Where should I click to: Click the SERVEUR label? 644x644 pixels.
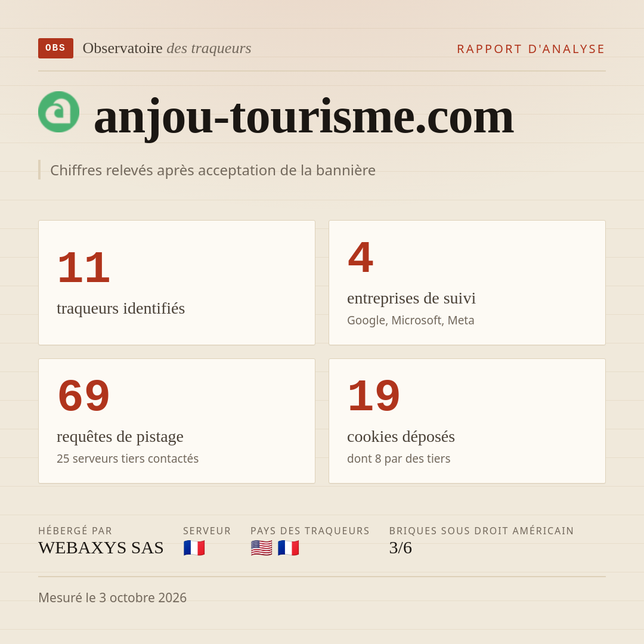pyautogui.click(x=207, y=531)
